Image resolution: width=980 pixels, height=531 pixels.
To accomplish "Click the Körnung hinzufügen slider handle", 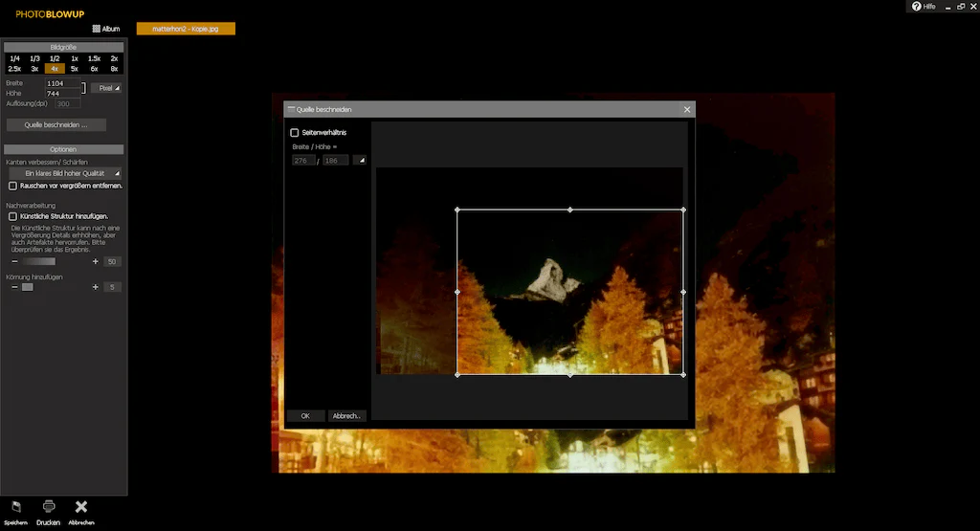I will (28, 287).
